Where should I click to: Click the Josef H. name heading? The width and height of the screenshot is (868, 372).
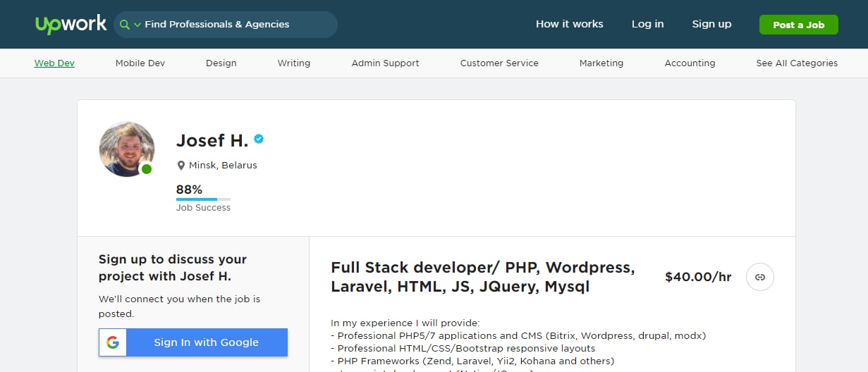point(212,140)
